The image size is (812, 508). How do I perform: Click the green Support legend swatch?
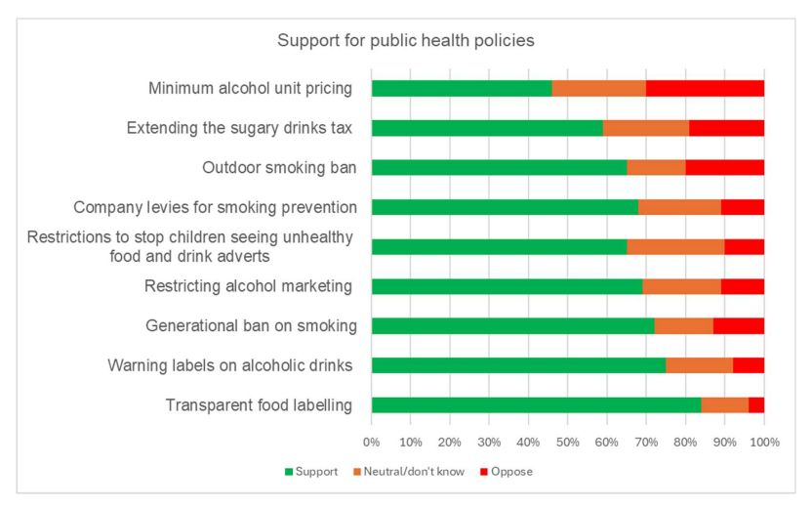[x=290, y=472]
